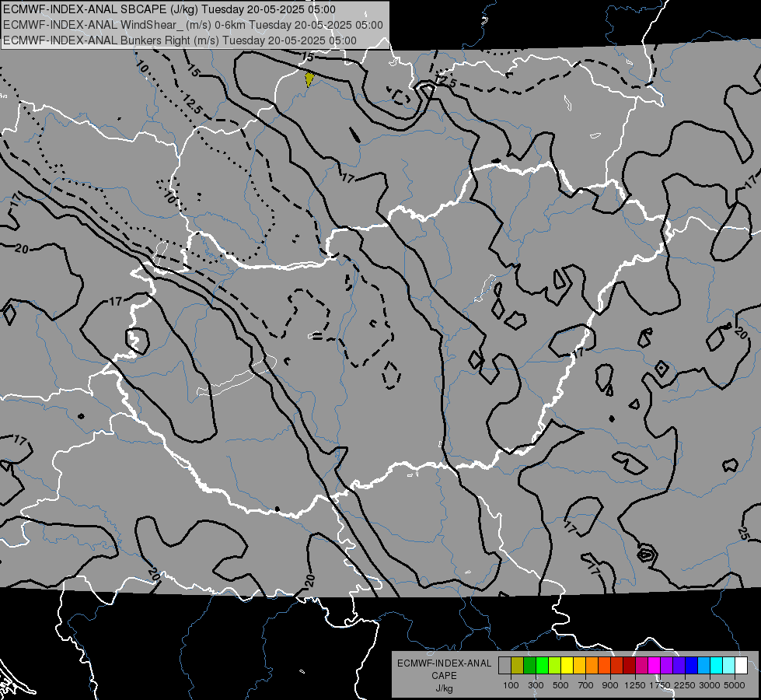Screen dimensions: 761x700
Task: Choose the pure blue legend swatch
Action: pos(692,666)
